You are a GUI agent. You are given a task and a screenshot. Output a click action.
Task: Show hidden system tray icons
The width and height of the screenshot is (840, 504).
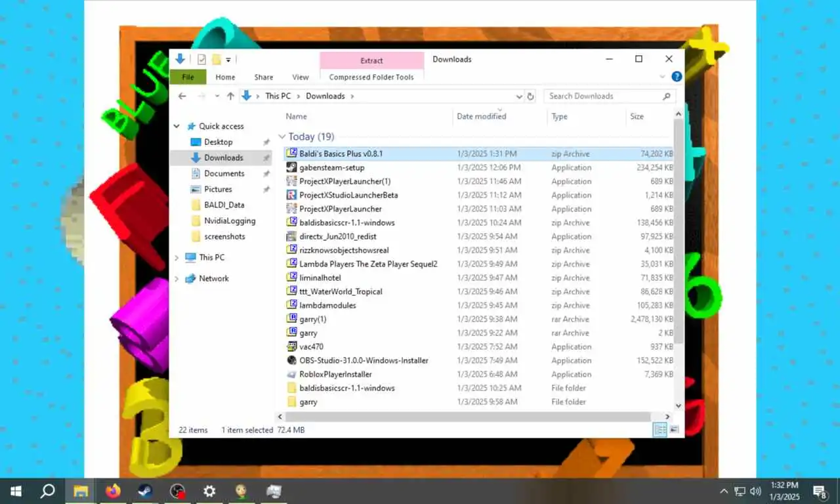[724, 491]
